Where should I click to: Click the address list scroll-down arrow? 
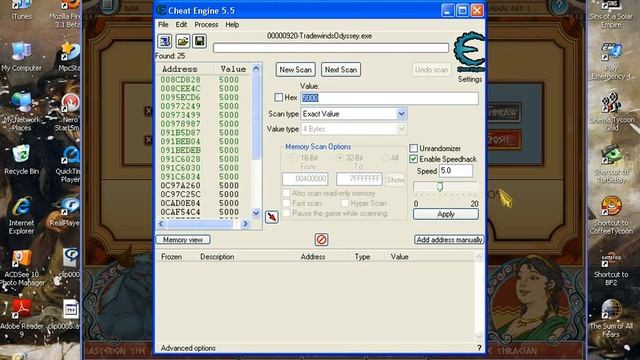(x=256, y=213)
